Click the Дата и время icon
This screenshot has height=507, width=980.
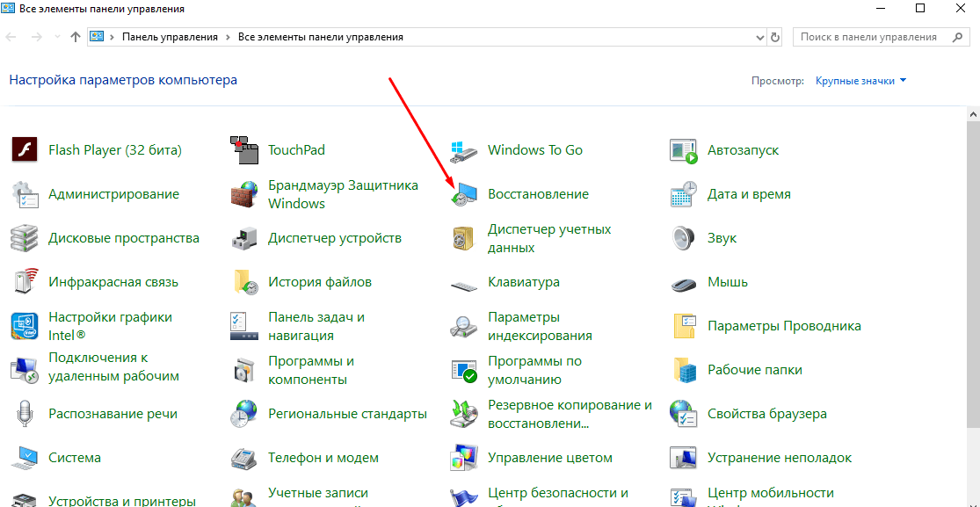[x=684, y=194]
